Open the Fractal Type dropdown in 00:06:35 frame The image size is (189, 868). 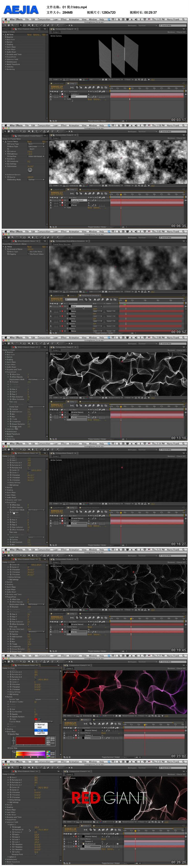(x=36, y=144)
